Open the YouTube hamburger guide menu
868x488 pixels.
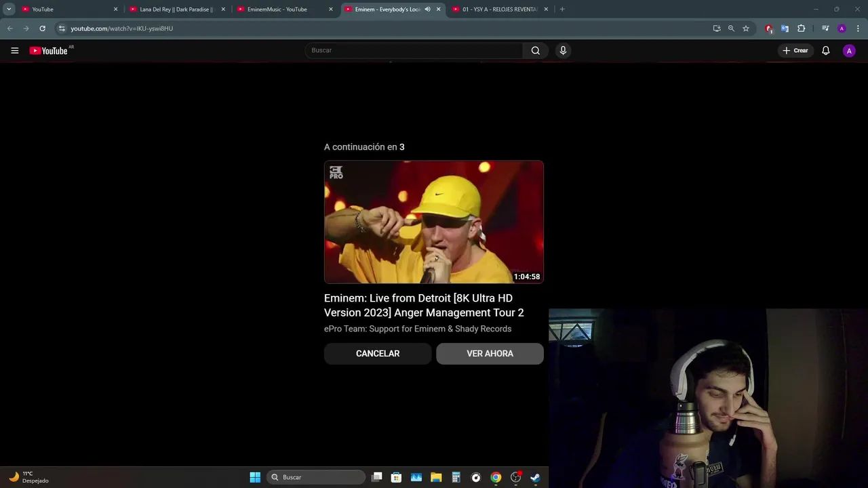click(x=14, y=50)
